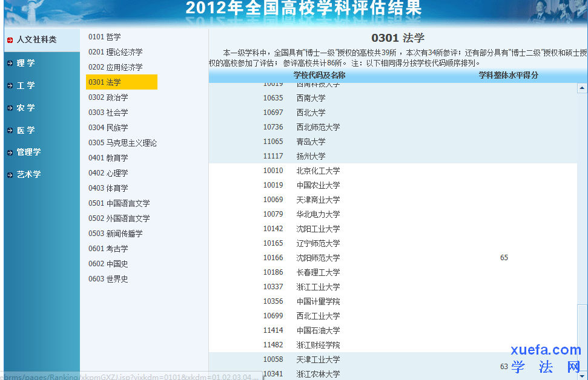Open the 0602 中国史 discipline
The height and width of the screenshot is (380, 588).
[108, 263]
